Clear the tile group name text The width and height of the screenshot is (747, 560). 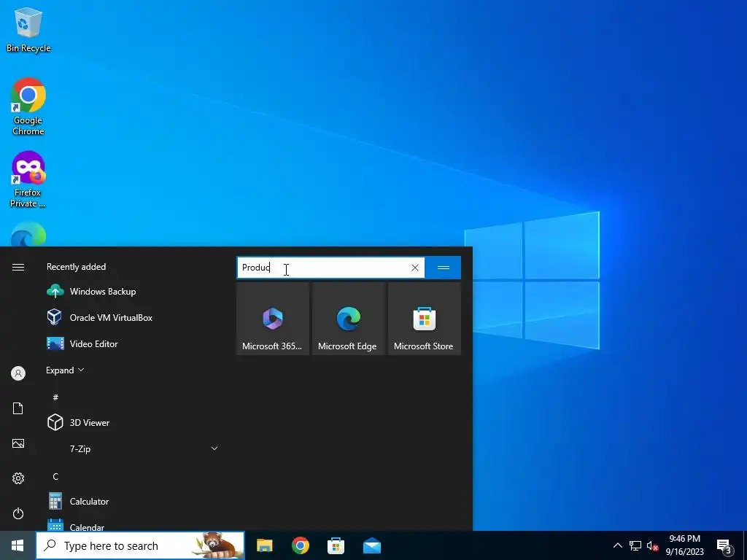(415, 268)
